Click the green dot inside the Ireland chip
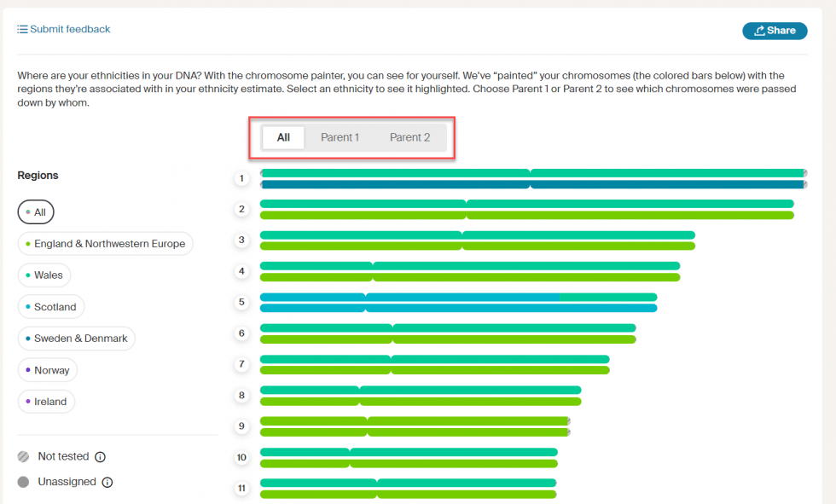The width and height of the screenshot is (836, 504). click(28, 401)
